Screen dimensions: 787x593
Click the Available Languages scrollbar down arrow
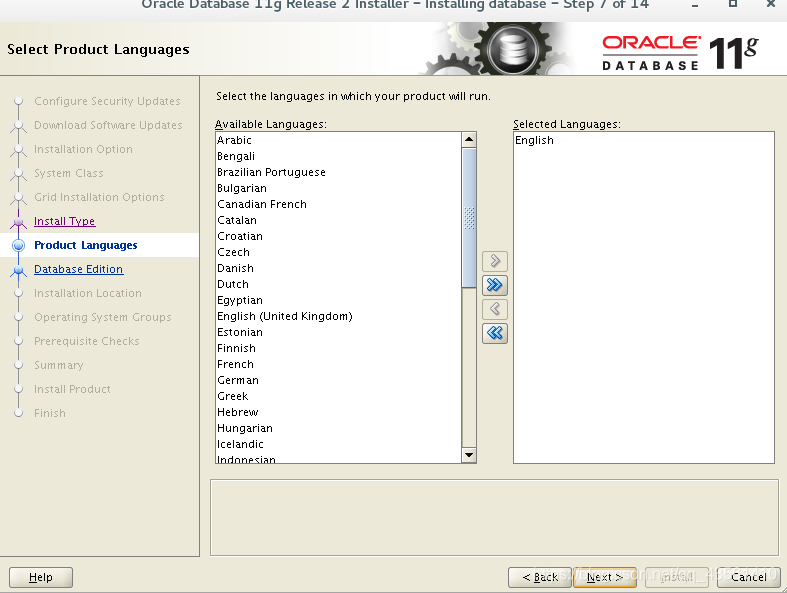pyautogui.click(x=469, y=455)
